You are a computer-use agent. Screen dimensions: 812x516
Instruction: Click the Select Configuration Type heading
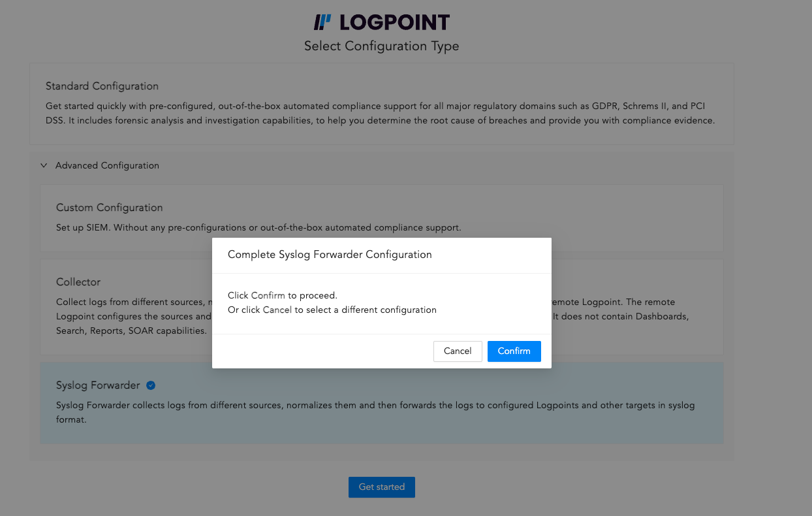(381, 46)
